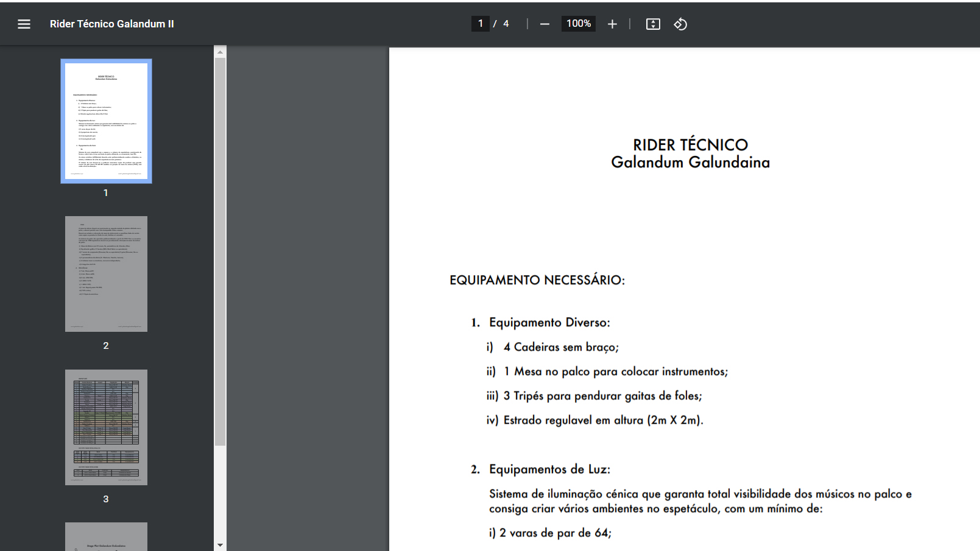980x551 pixels.
Task: Select the partially visible page 4 thumbnail
Action: click(x=106, y=536)
